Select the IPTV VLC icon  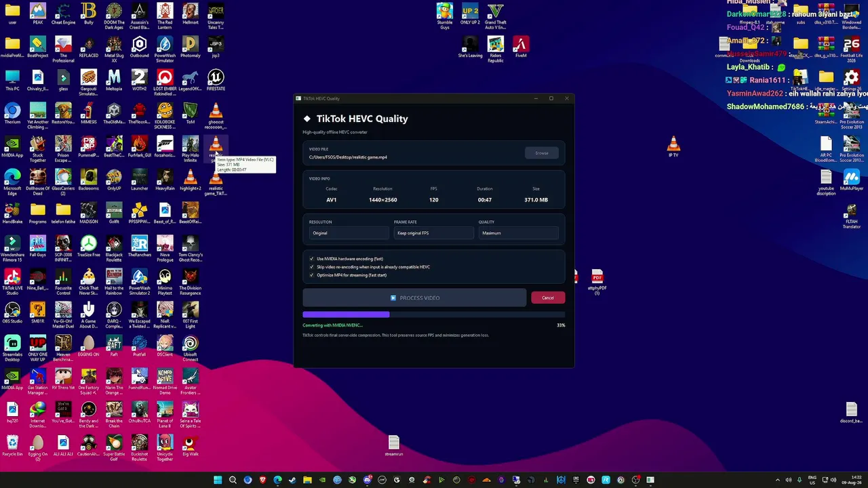click(x=673, y=147)
